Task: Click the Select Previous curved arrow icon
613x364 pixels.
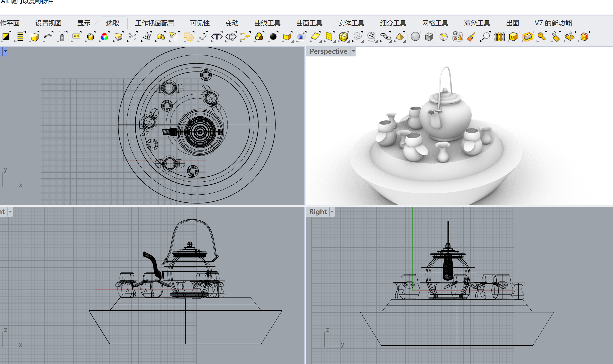Action: (x=48, y=37)
